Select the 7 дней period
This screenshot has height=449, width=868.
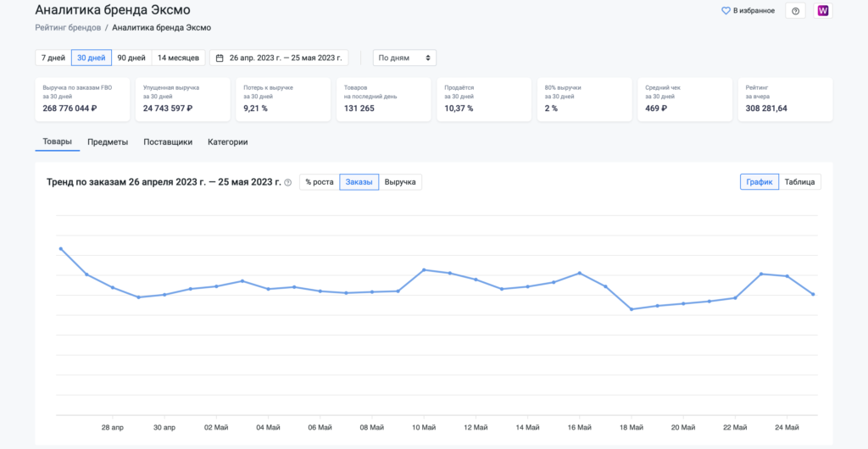tap(53, 58)
